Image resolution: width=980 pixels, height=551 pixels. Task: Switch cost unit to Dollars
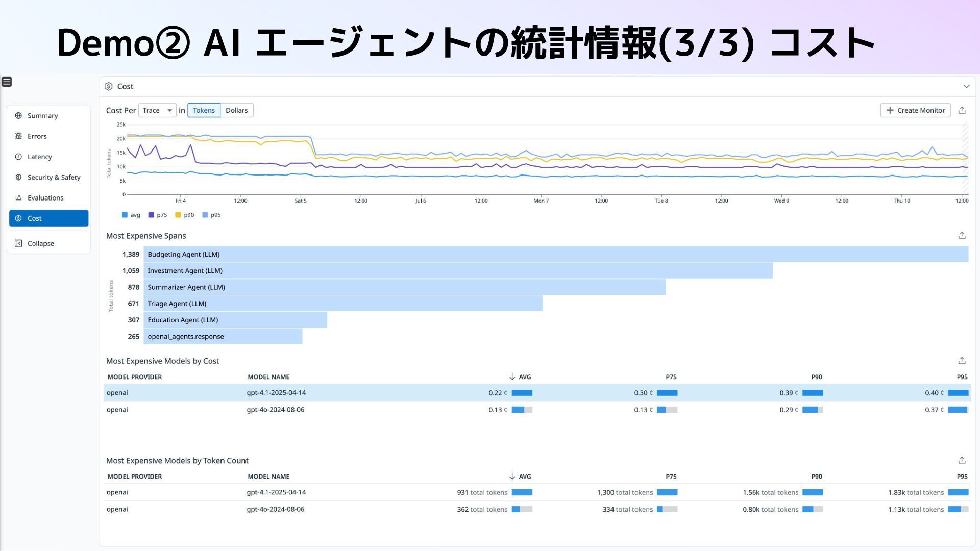coord(236,110)
